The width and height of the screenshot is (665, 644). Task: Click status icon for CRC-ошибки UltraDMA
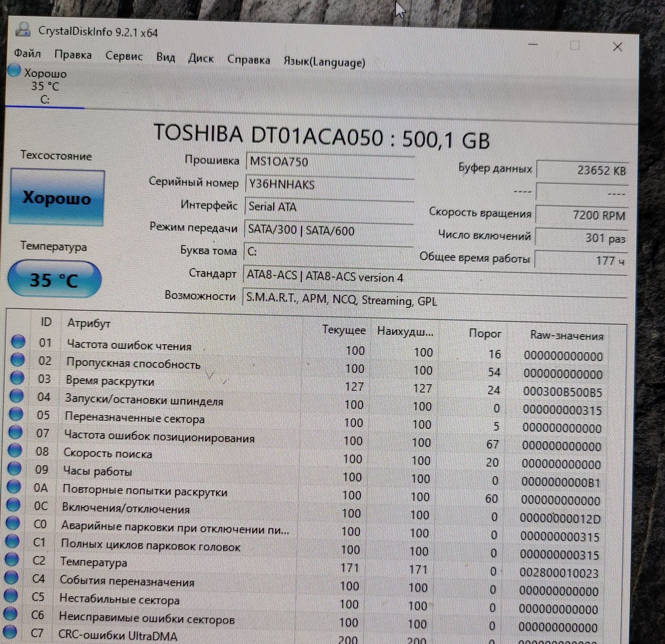[10, 631]
